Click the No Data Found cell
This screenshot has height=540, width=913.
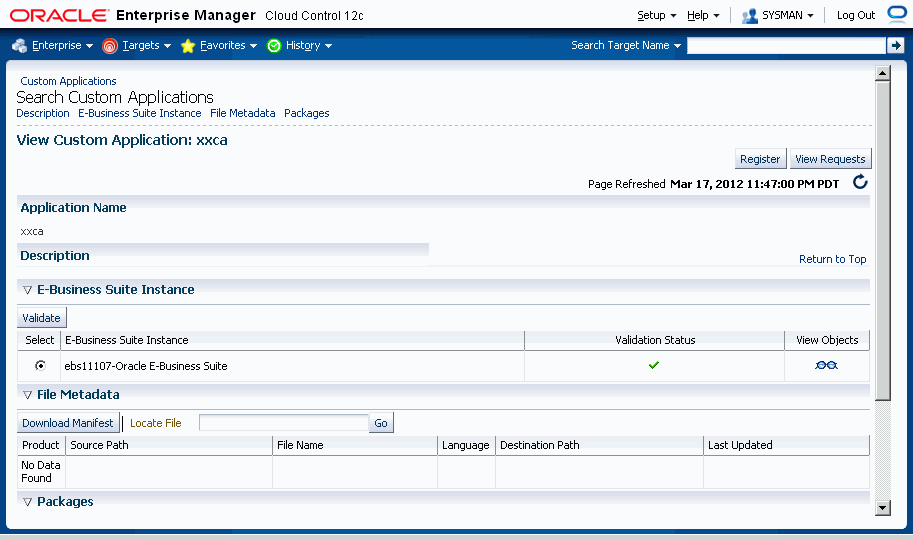(x=41, y=472)
